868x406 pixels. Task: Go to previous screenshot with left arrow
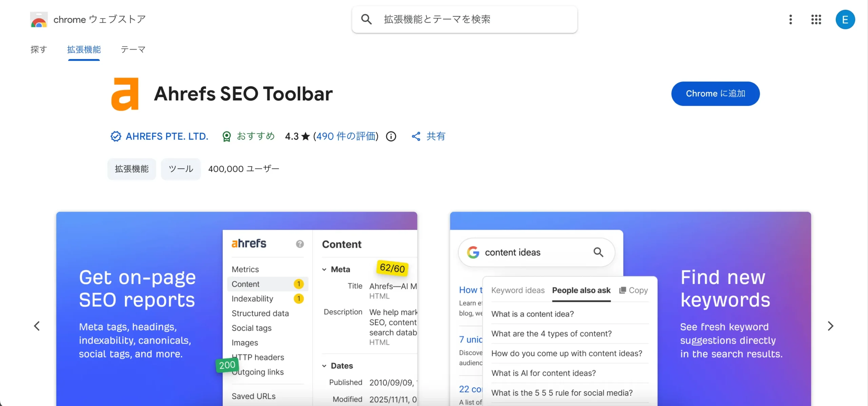tap(37, 326)
